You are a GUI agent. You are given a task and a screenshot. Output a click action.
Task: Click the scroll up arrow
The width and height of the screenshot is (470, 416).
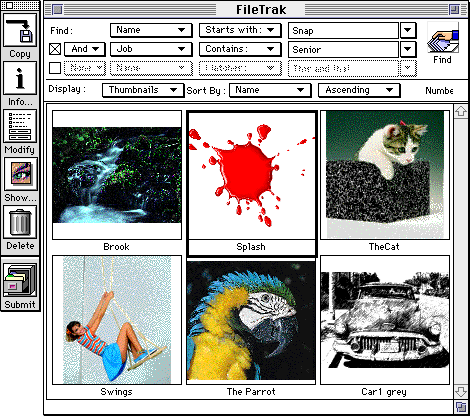coord(461,111)
